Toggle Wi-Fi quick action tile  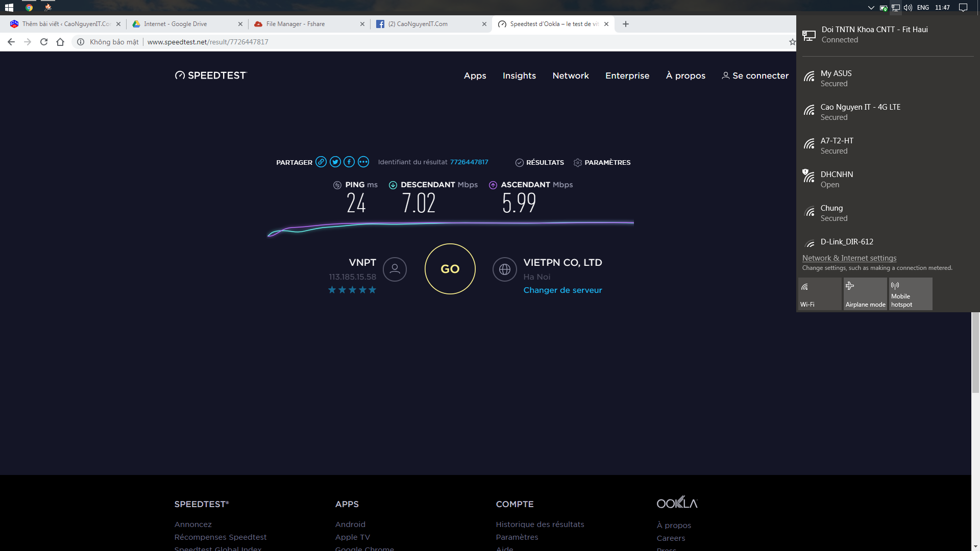820,293
